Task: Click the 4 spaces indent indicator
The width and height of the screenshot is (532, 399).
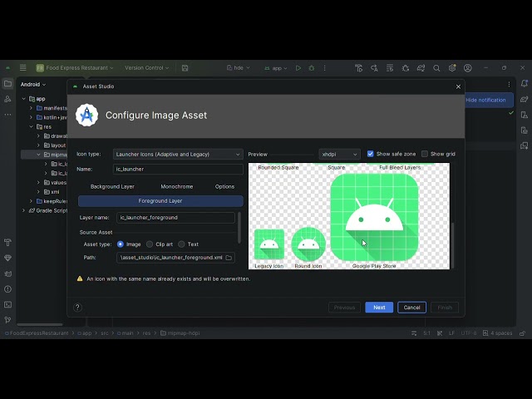Action: click(x=498, y=333)
